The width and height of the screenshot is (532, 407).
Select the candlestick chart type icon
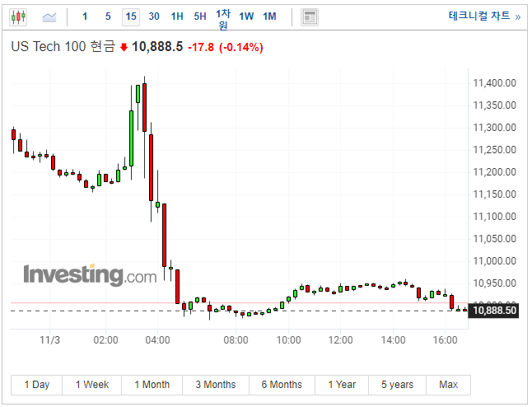[x=18, y=16]
